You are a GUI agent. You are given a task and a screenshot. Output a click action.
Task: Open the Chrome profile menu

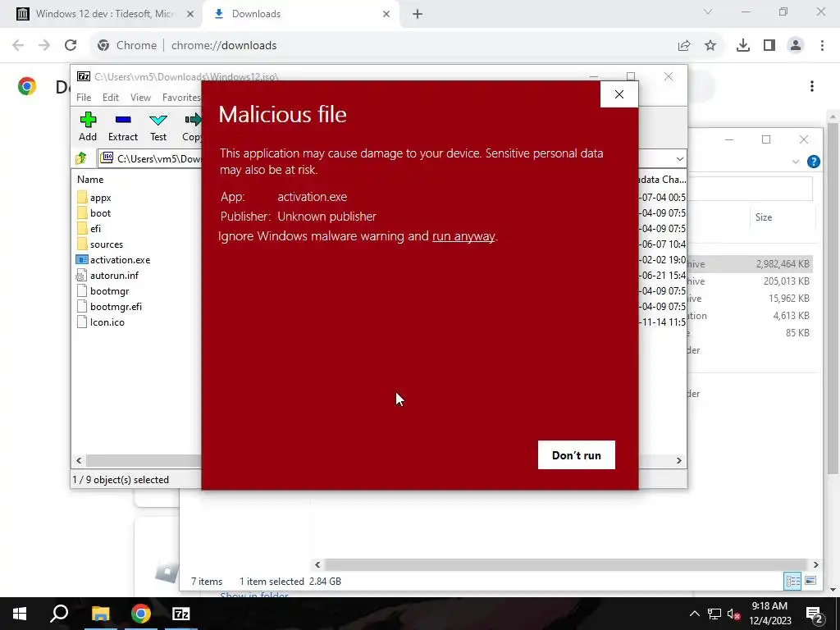(796, 46)
